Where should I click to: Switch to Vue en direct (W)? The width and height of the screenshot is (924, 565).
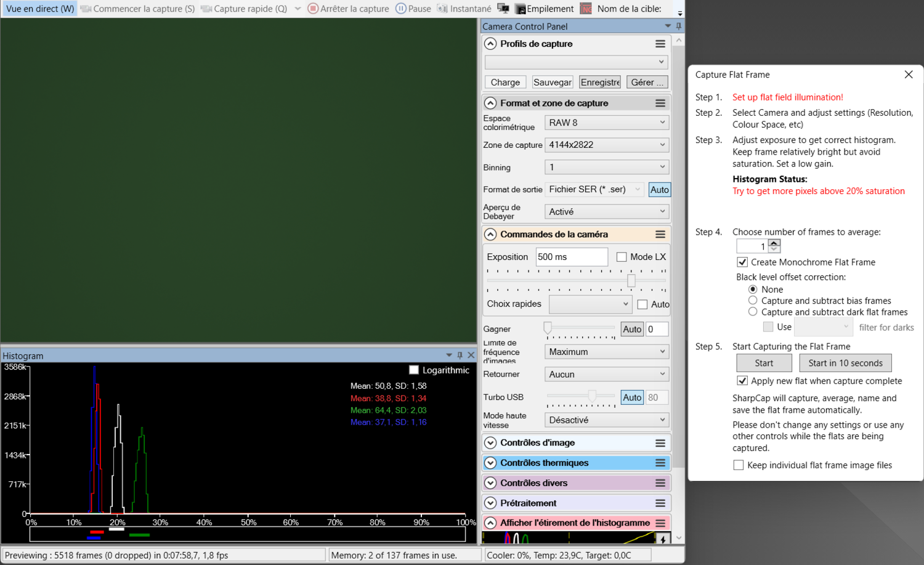[39, 9]
